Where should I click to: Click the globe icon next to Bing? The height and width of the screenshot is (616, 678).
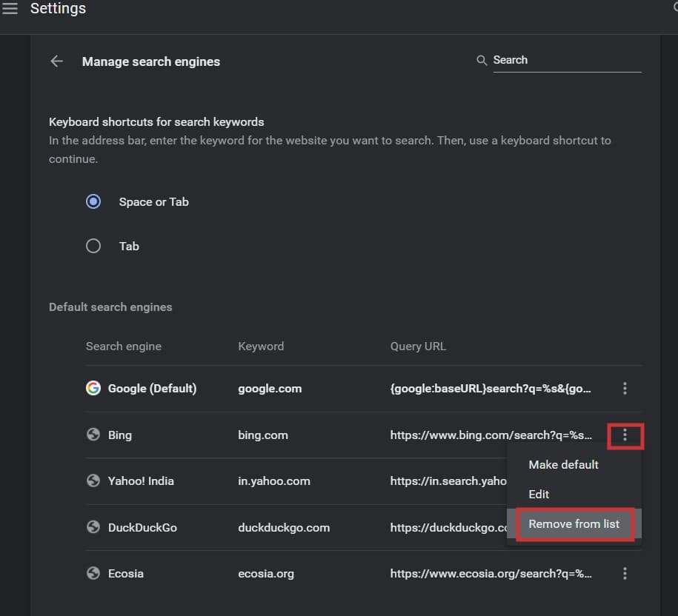coord(93,435)
